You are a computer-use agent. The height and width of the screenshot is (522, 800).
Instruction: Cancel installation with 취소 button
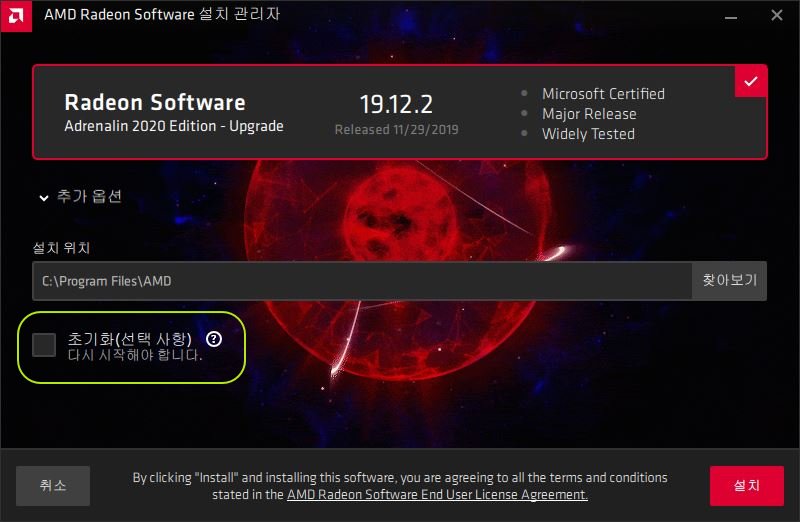click(53, 485)
